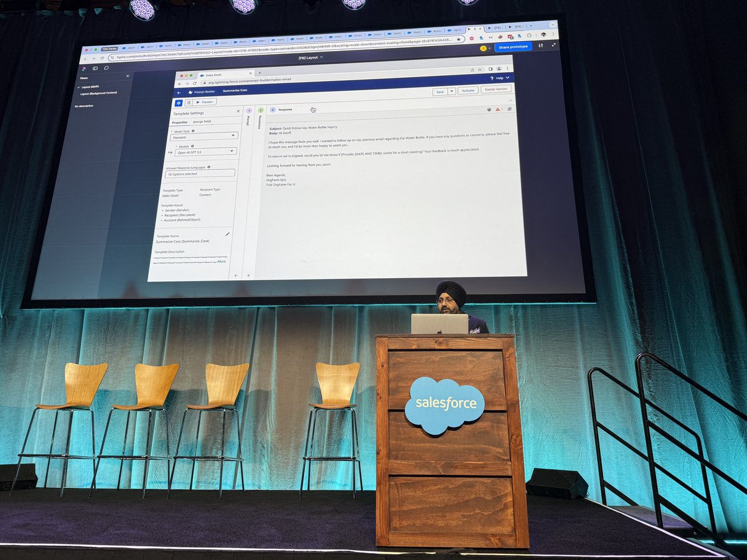Image resolution: width=747 pixels, height=560 pixels.
Task: Collapse response panel using minus icon
Action: (x=510, y=100)
